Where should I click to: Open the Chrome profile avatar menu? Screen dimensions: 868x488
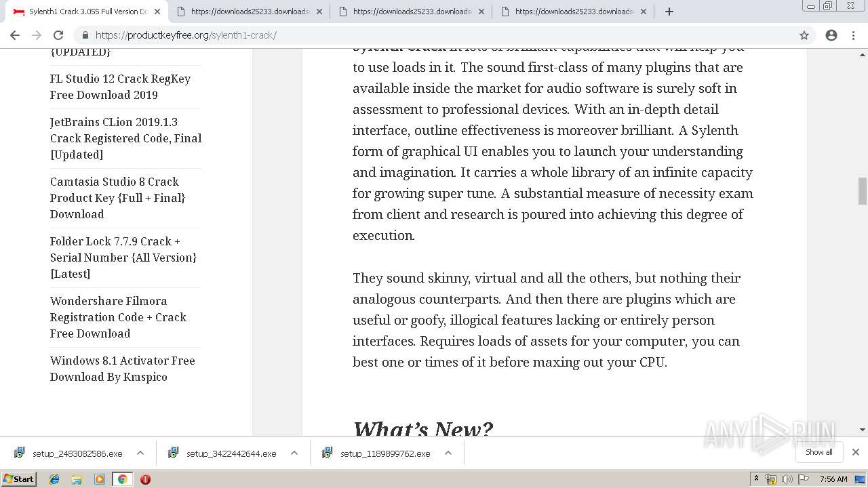[831, 35]
